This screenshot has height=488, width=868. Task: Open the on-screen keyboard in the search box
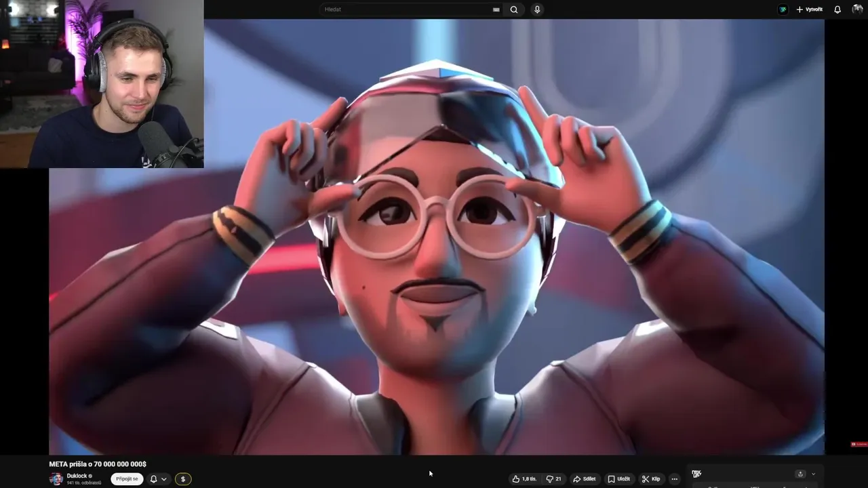coord(496,9)
